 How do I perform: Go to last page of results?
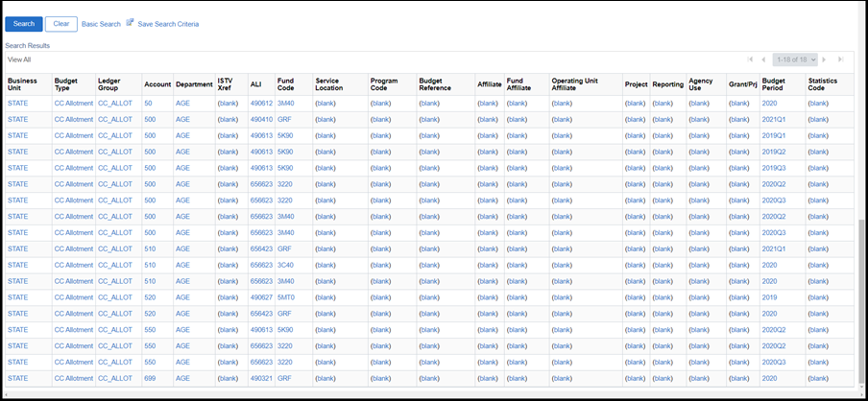click(x=840, y=59)
